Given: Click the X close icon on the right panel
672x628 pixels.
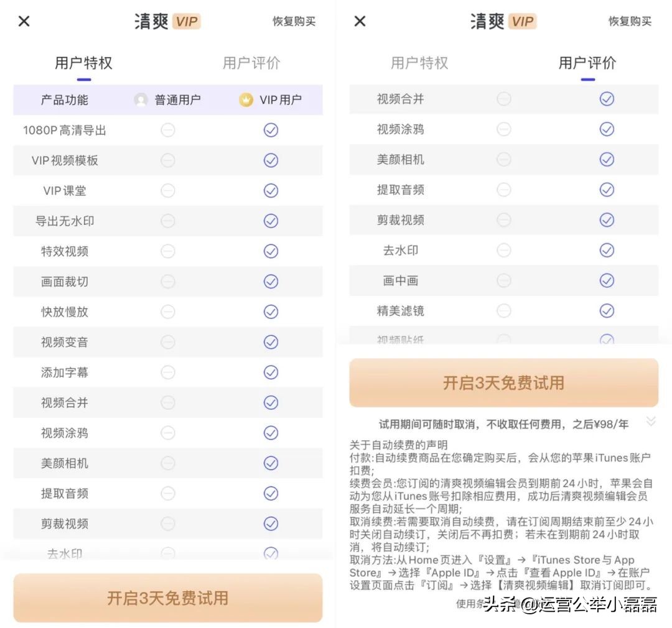Looking at the screenshot, I should 359,21.
